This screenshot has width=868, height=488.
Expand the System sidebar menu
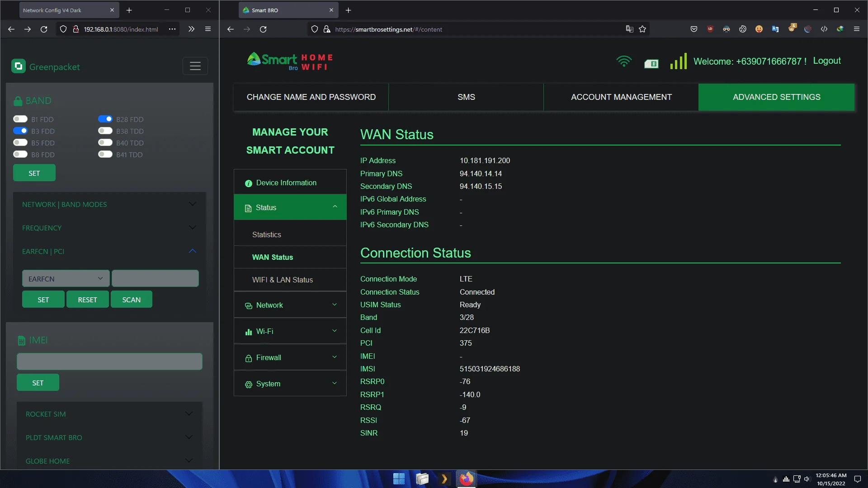click(290, 384)
